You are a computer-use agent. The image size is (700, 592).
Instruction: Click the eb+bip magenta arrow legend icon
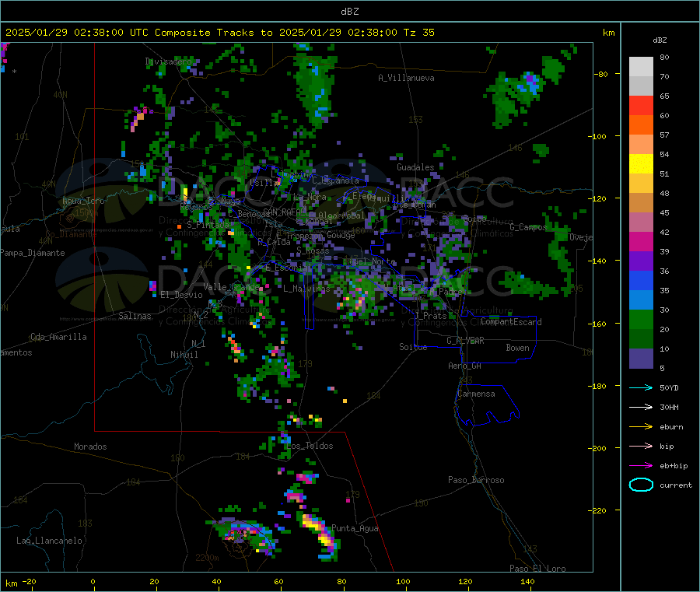coord(641,465)
